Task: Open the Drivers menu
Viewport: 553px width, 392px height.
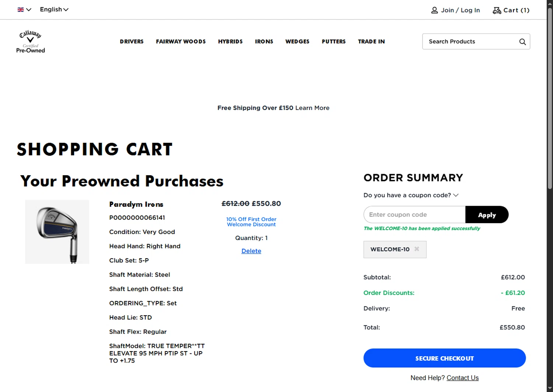Action: [132, 42]
